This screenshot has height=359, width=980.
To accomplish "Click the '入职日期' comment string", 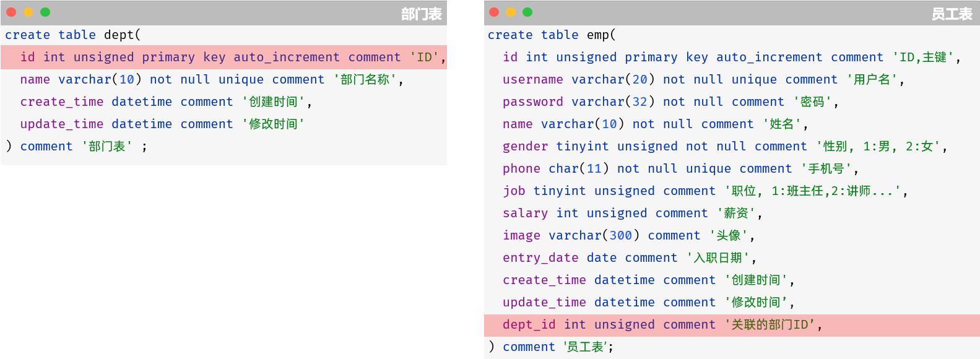I will tap(718, 258).
